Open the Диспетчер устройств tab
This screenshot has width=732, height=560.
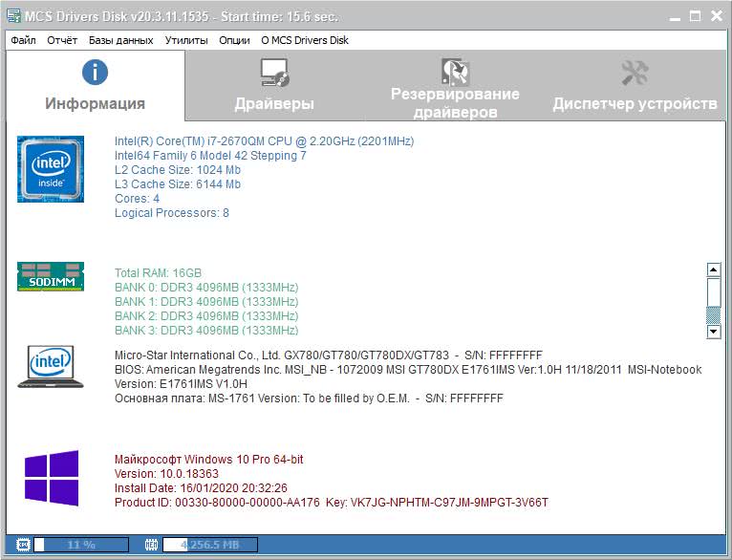(x=635, y=86)
